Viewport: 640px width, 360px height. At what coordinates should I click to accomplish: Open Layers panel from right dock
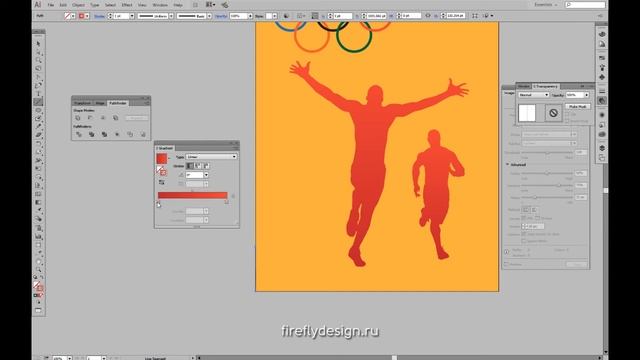602,148
